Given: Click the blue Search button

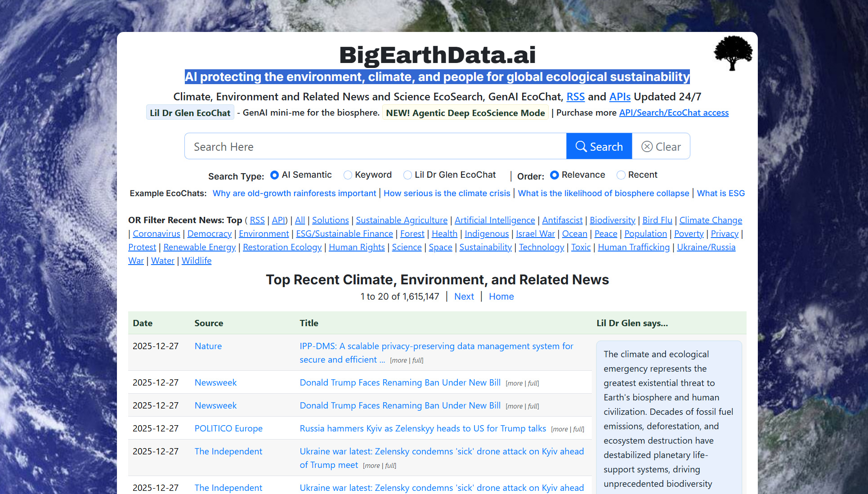Looking at the screenshot, I should [x=599, y=147].
